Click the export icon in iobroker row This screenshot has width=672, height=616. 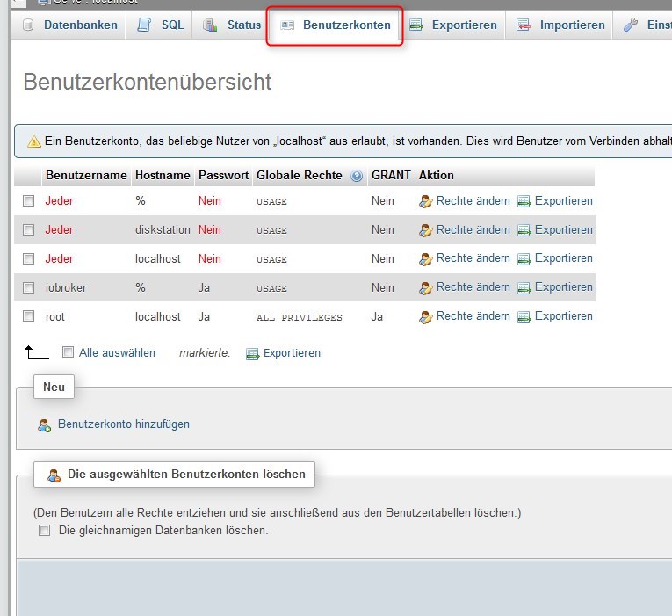point(524,288)
